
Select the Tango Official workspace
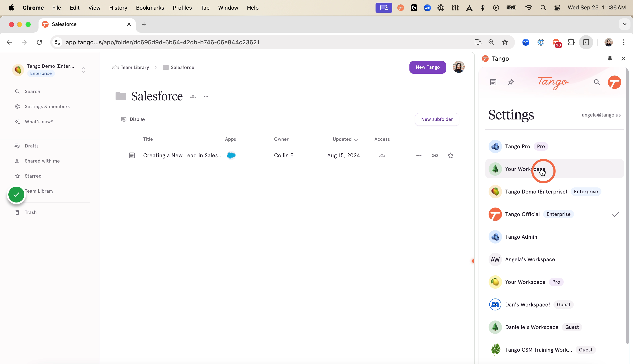click(555, 214)
